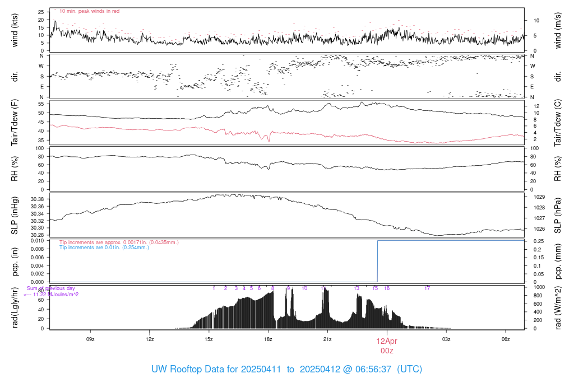Click the '12z' time axis label
Image resolution: width=574 pixels, height=392 pixels.
click(x=150, y=339)
